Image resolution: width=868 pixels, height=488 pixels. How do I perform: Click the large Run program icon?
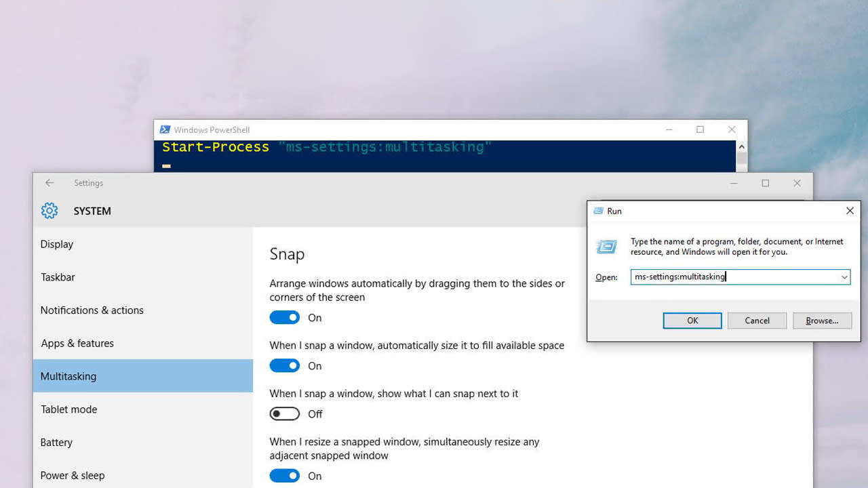(x=606, y=247)
